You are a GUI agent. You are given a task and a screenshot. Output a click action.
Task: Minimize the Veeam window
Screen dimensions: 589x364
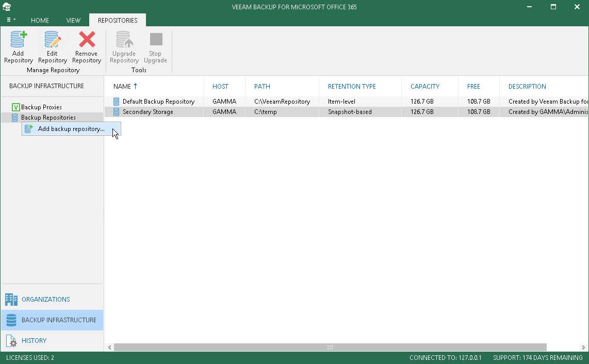click(529, 7)
